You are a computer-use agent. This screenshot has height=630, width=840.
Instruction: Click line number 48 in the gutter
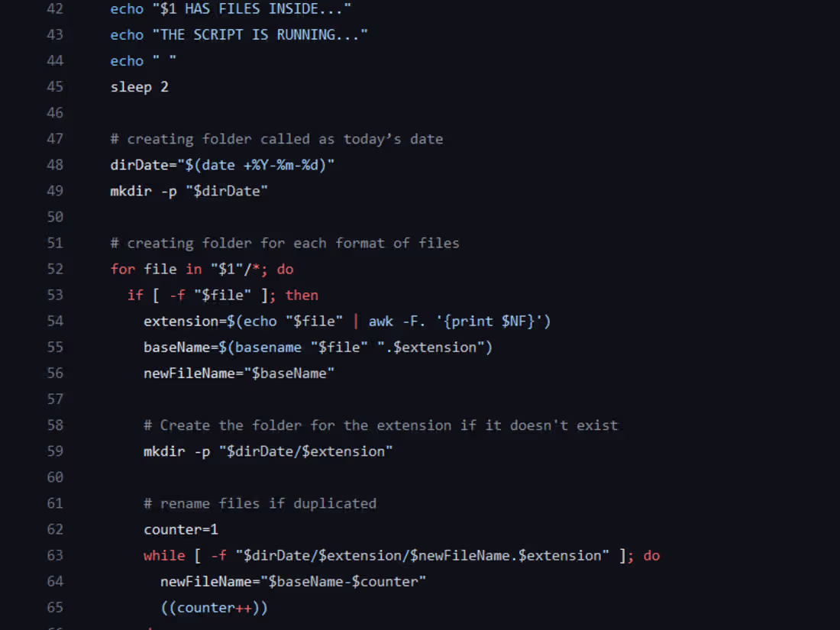coord(55,165)
